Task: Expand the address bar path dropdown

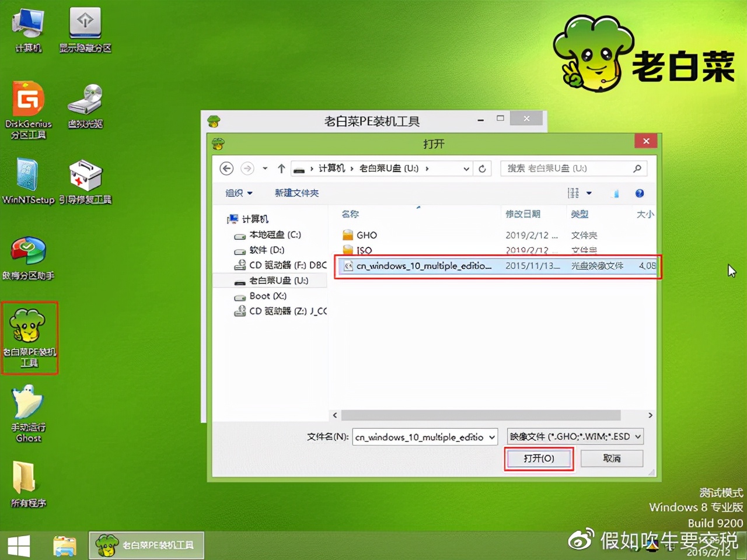Action: [x=465, y=168]
